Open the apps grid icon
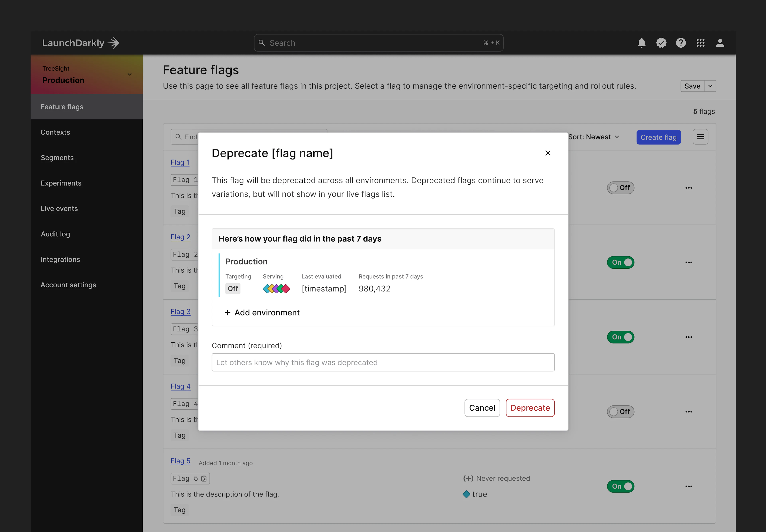 point(701,43)
